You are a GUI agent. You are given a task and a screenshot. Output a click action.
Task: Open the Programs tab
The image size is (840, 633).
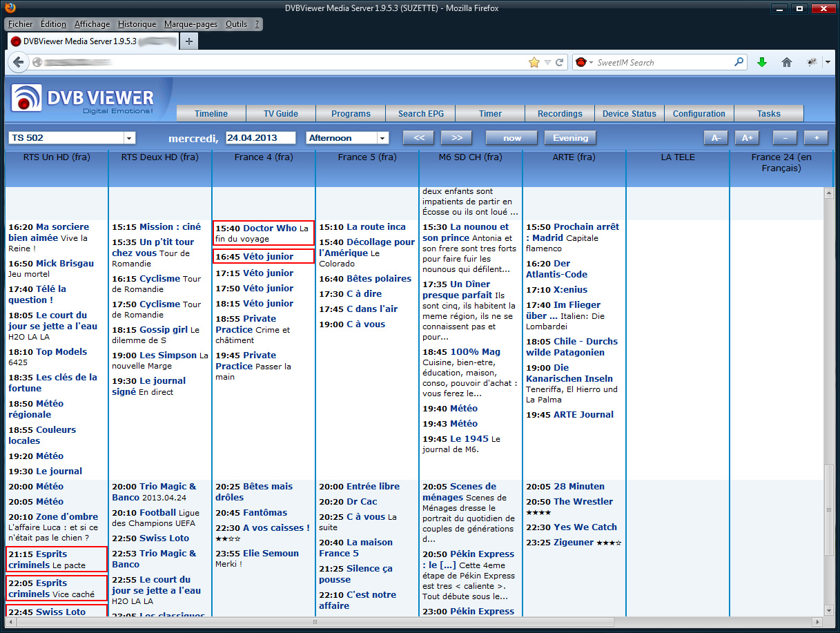tap(351, 113)
